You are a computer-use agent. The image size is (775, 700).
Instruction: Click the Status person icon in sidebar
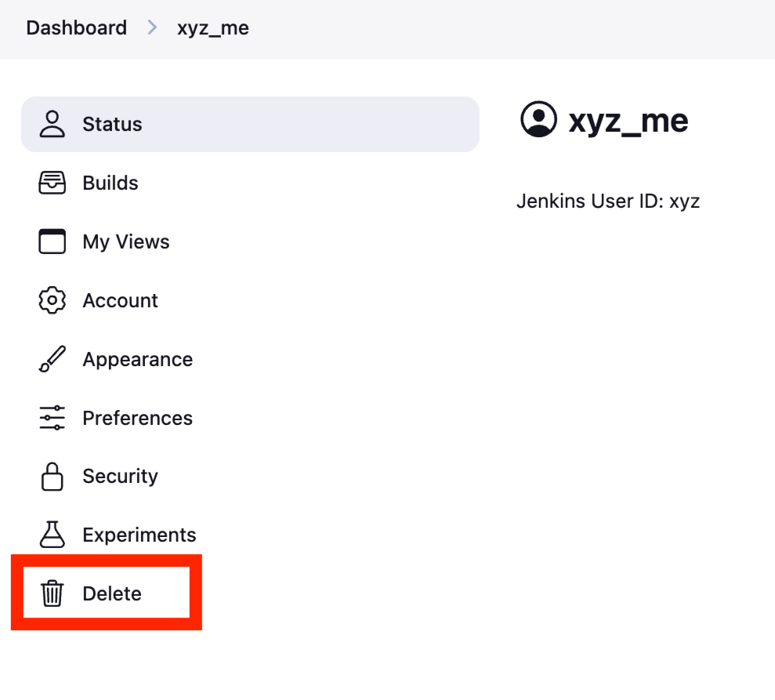(x=53, y=124)
